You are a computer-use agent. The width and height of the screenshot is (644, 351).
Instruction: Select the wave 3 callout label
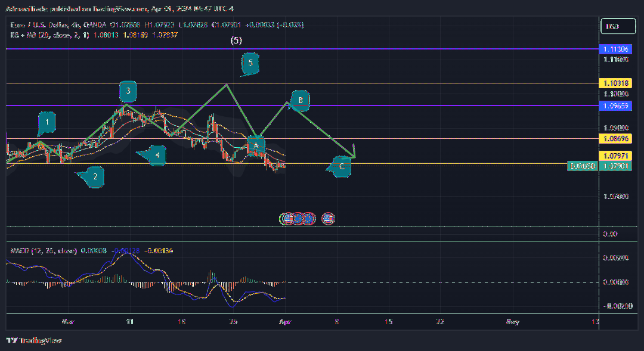(x=128, y=91)
